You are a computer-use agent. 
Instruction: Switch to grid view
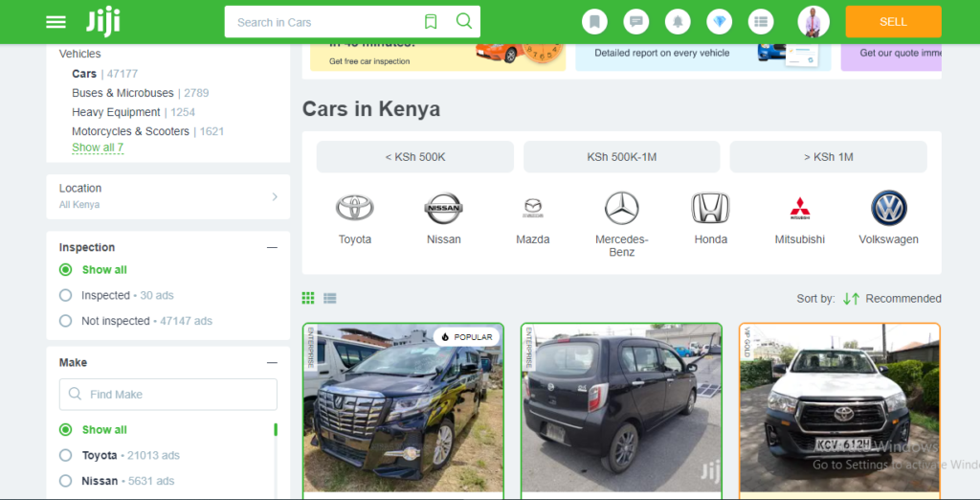[308, 298]
